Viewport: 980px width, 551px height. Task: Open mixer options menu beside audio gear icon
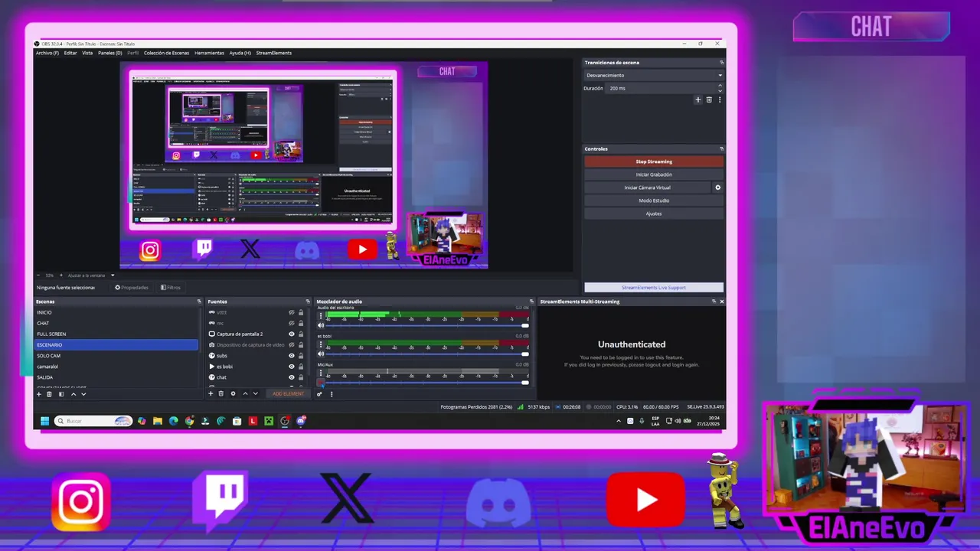click(332, 394)
